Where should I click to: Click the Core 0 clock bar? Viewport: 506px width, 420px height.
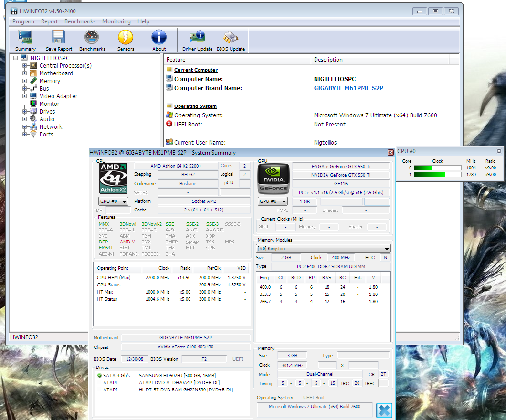pos(438,168)
